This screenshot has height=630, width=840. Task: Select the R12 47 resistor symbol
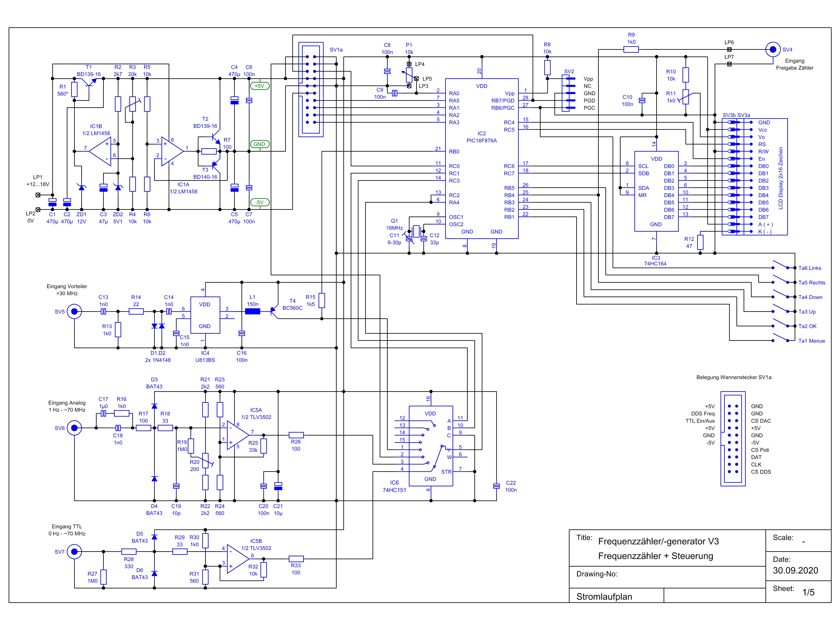700,242
